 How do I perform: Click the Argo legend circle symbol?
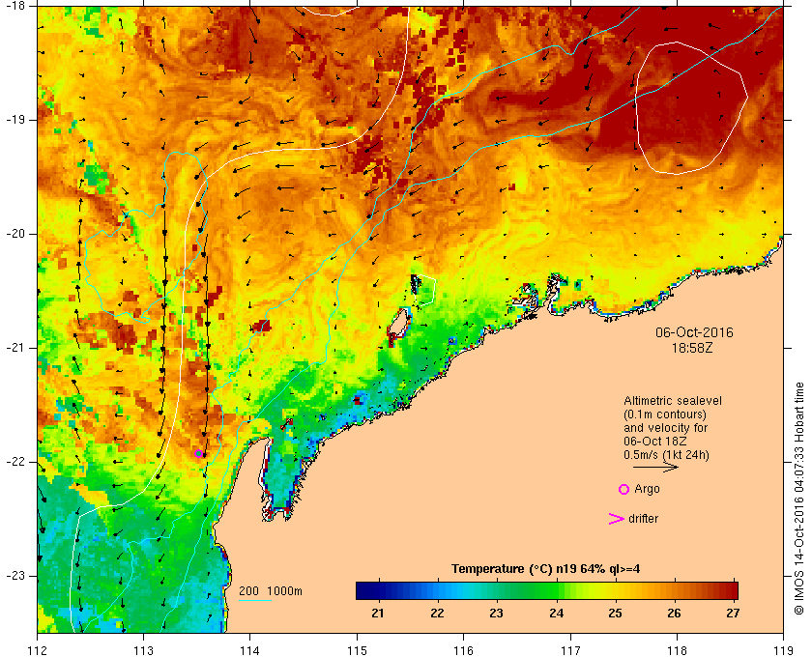624,489
